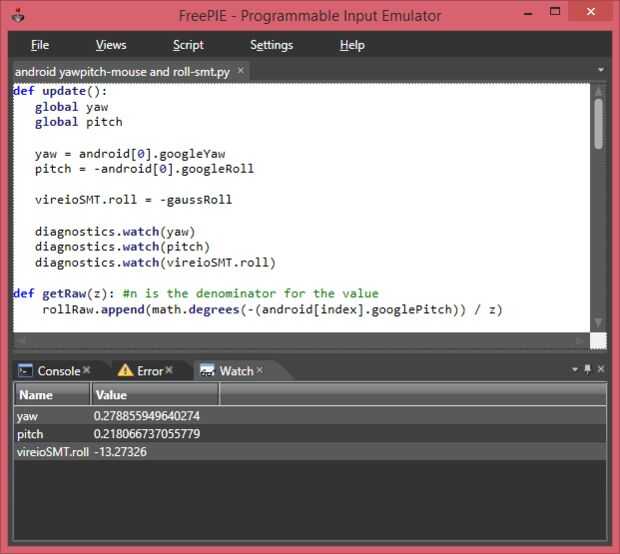Close the Console tab
Viewport: 620px width, 554px height.
click(x=87, y=370)
